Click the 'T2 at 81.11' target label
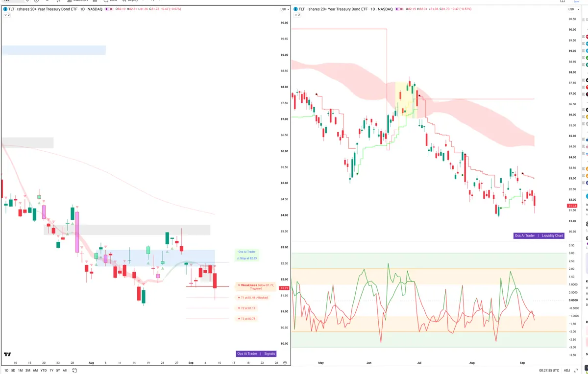 pos(246,308)
